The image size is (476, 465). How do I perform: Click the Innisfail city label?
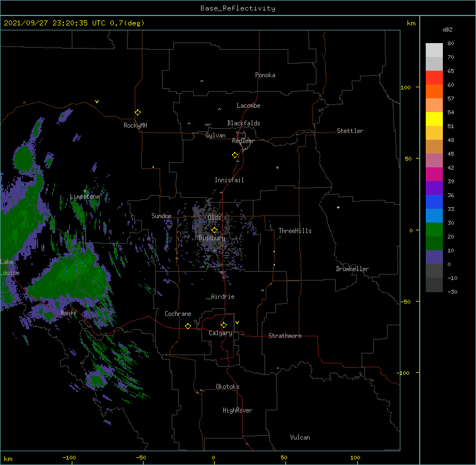click(229, 180)
